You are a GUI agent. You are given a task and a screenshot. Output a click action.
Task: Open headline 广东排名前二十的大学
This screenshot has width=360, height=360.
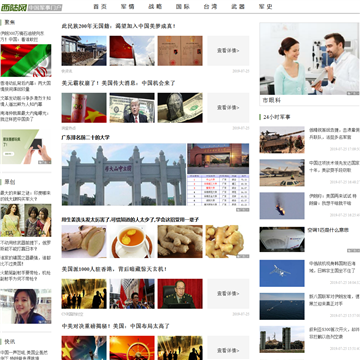click(x=86, y=137)
